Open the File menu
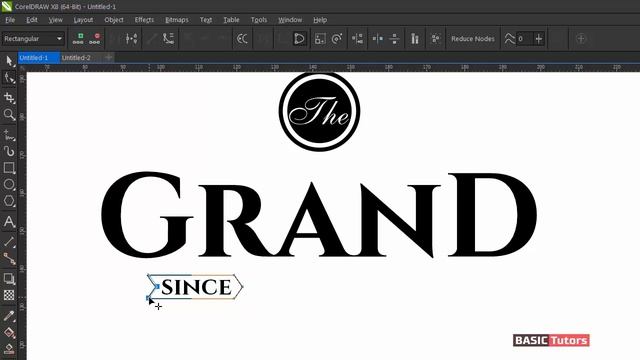The width and height of the screenshot is (640, 360). point(10,20)
